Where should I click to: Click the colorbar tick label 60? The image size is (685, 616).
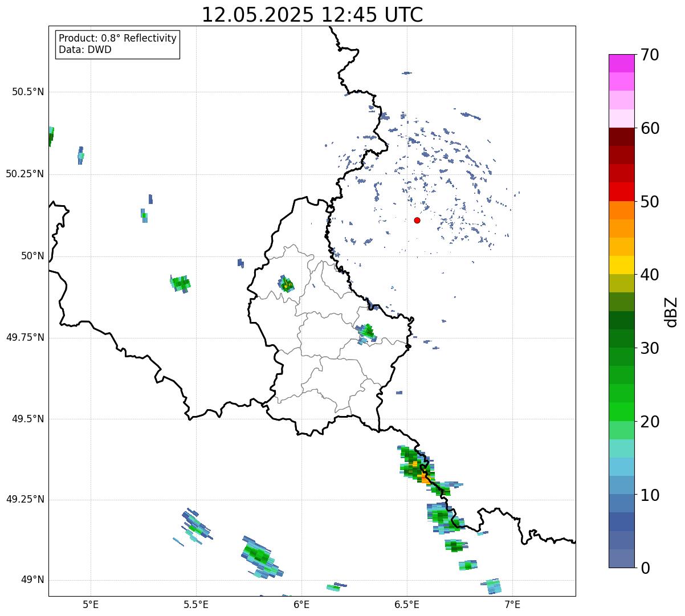click(x=650, y=128)
